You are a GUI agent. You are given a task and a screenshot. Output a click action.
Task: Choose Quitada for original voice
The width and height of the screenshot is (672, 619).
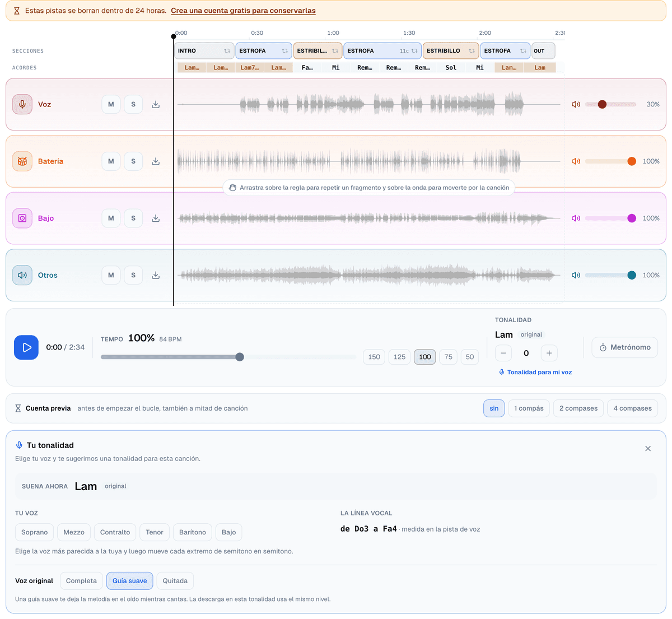point(175,581)
